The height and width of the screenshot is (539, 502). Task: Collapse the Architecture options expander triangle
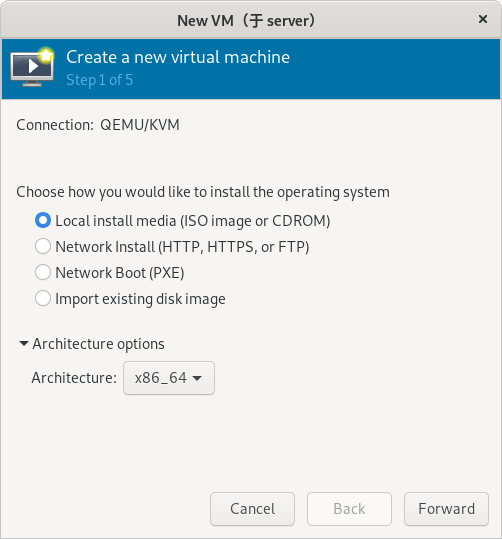click(24, 343)
